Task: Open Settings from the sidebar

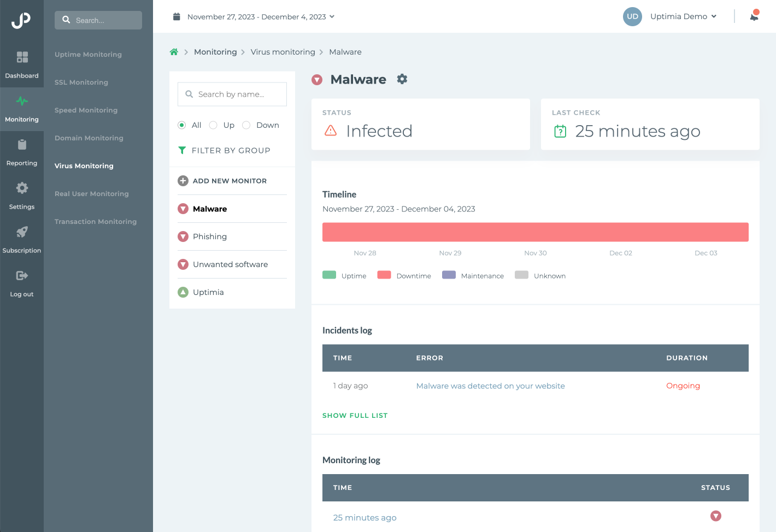Action: tap(22, 195)
